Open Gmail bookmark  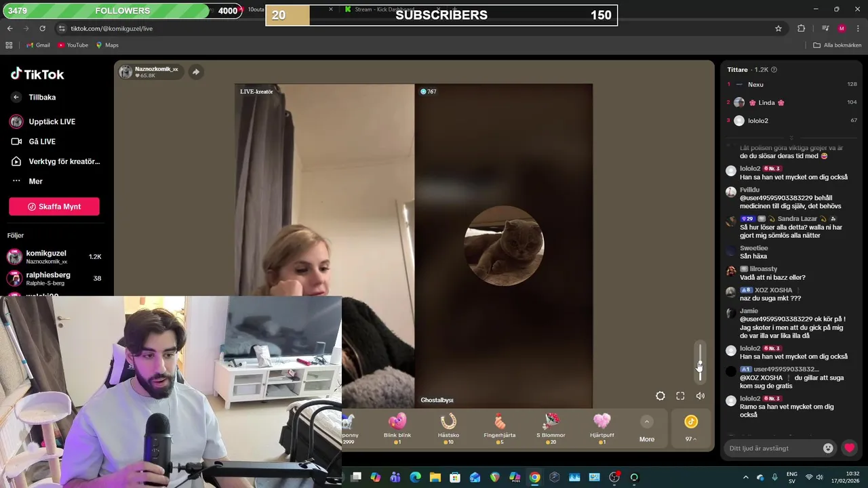coord(37,45)
